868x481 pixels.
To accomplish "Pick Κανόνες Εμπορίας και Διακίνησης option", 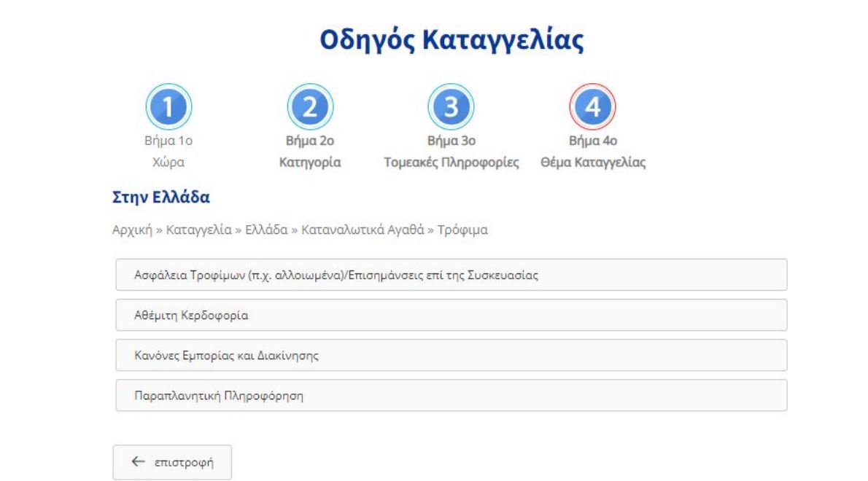I will (x=451, y=355).
